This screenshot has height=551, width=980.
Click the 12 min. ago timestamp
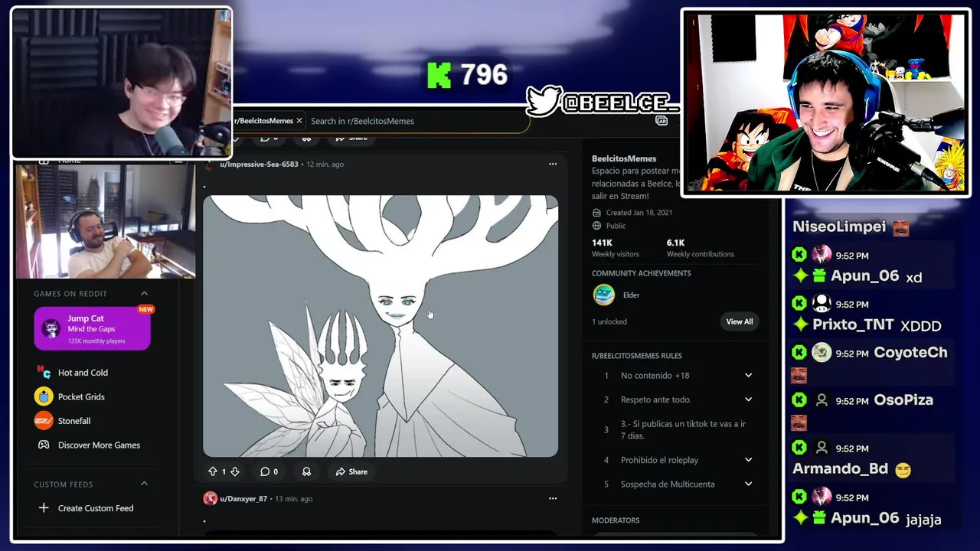(325, 165)
